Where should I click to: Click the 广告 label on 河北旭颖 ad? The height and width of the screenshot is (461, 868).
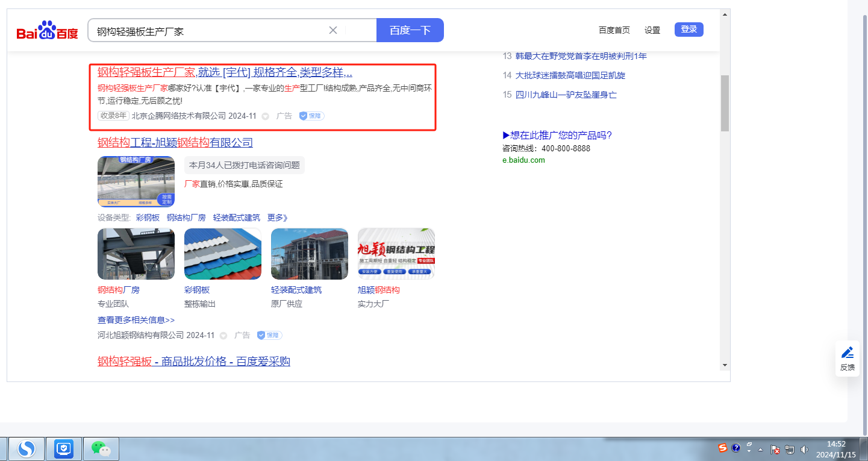coord(242,335)
